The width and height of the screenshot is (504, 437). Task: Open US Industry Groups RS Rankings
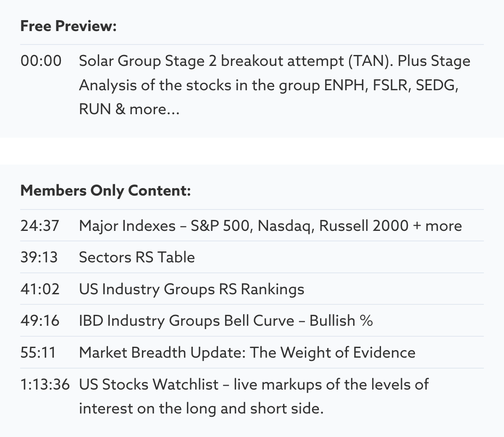[192, 289]
